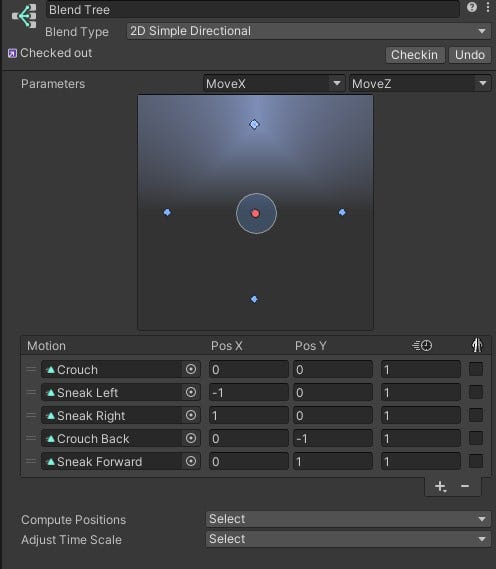
Task: Remove the motion using the minus icon
Action: point(465,486)
